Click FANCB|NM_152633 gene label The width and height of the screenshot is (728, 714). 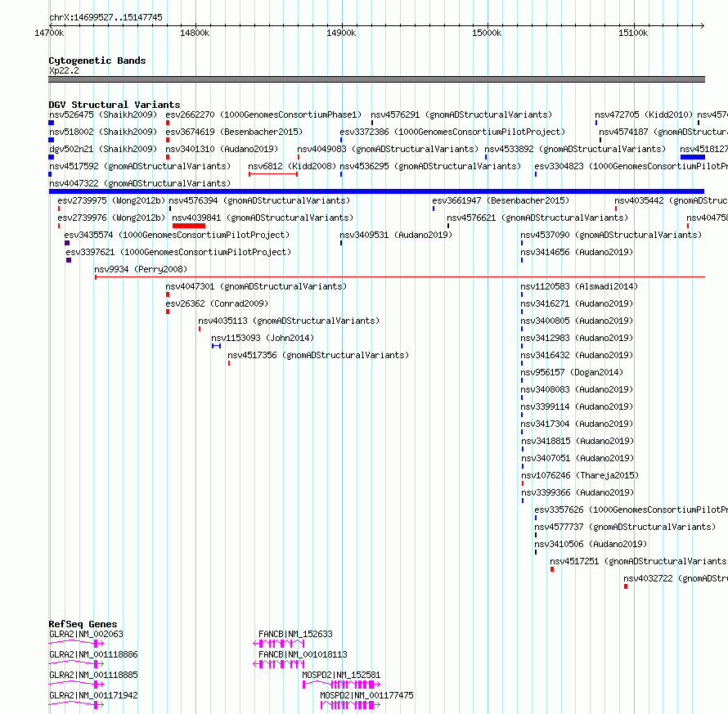coord(295,634)
